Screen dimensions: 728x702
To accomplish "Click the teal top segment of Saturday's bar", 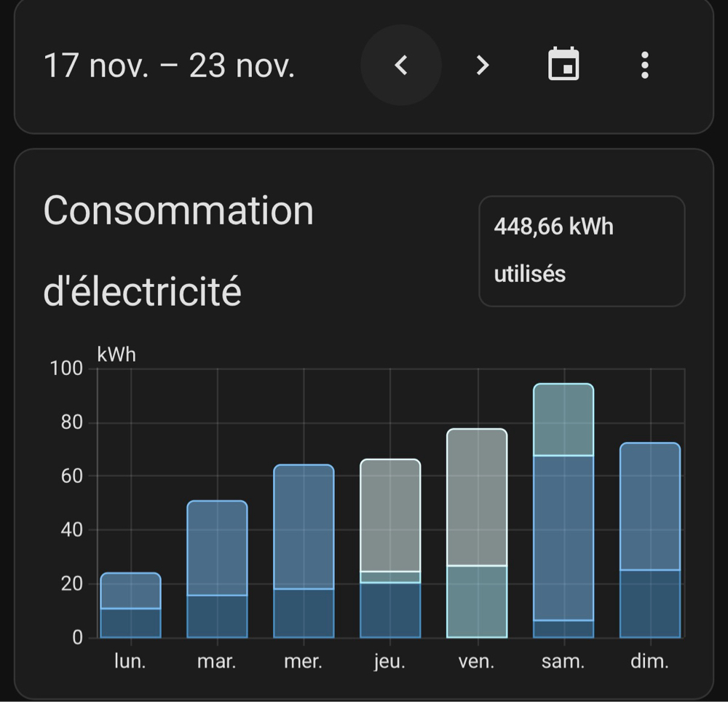I will pyautogui.click(x=563, y=419).
